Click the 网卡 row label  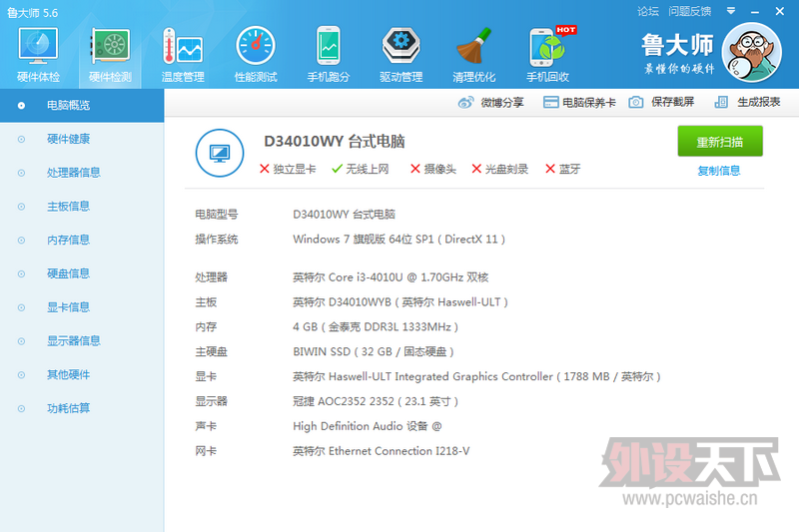pos(206,451)
